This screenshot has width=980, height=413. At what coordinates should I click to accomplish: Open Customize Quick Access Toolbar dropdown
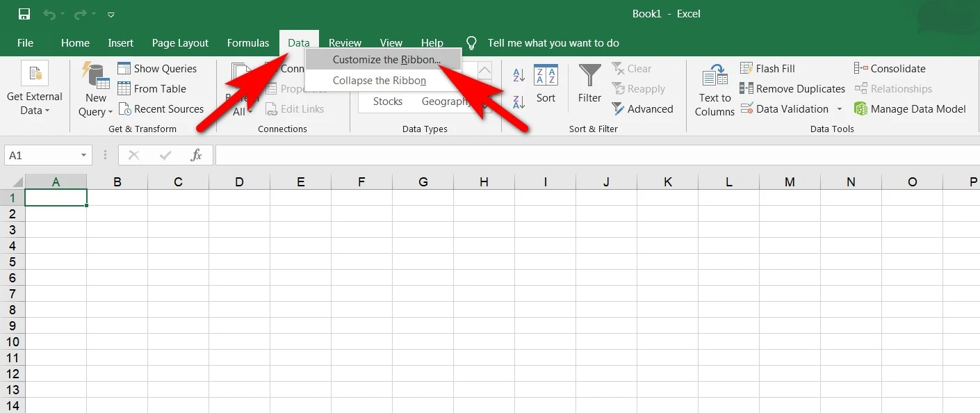pos(111,15)
